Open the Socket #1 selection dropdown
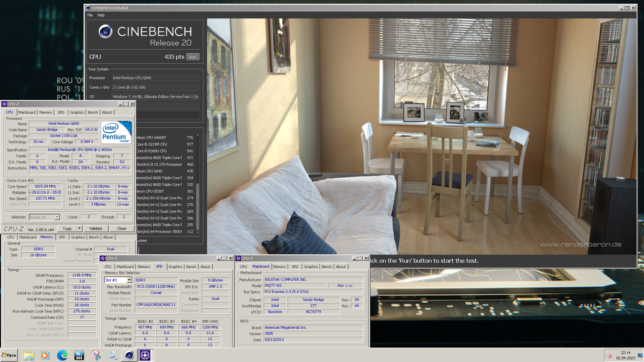 click(x=57, y=217)
